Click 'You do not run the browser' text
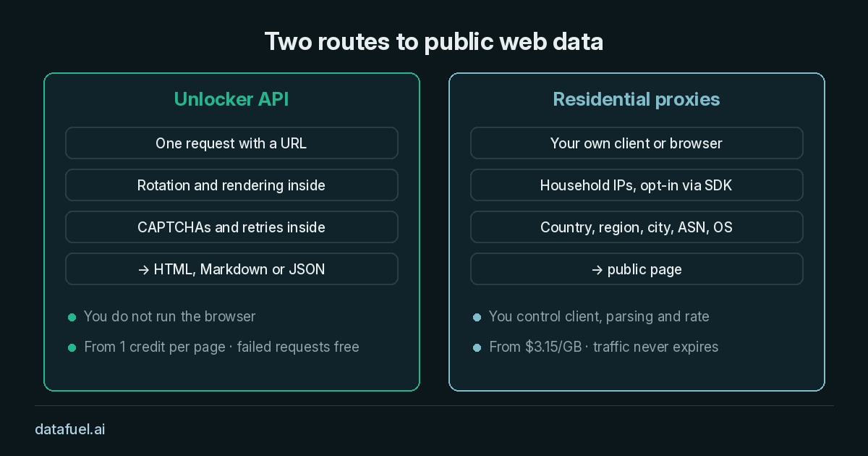This screenshot has height=456, width=868. point(169,316)
